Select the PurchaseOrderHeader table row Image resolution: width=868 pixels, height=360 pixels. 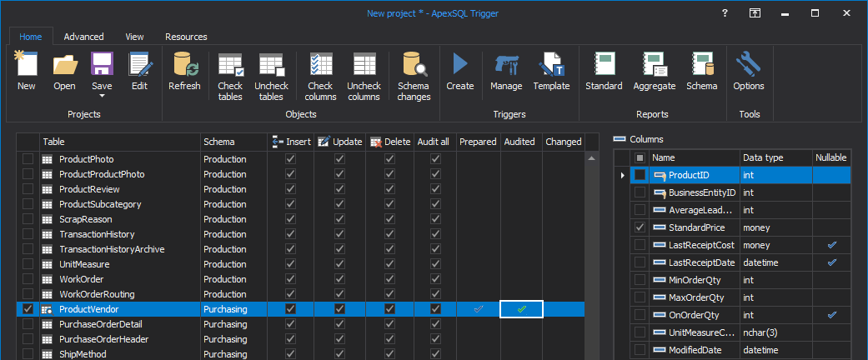300,339
